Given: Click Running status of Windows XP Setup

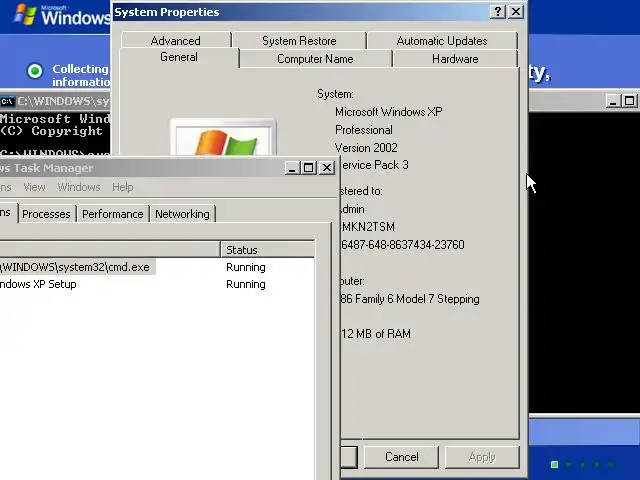Looking at the screenshot, I should coord(246,284).
